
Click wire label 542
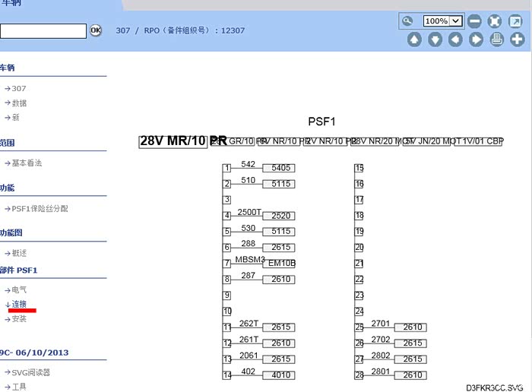click(x=248, y=164)
